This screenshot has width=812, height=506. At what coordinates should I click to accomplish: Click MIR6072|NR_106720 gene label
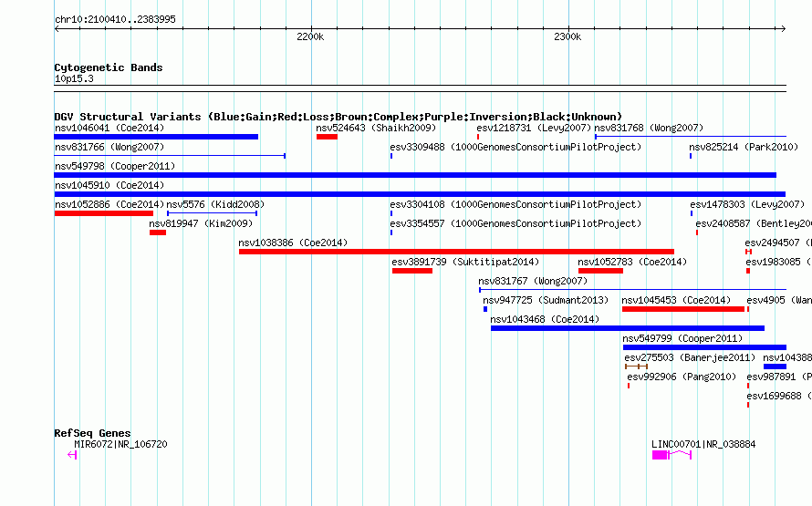pyautogui.click(x=120, y=444)
